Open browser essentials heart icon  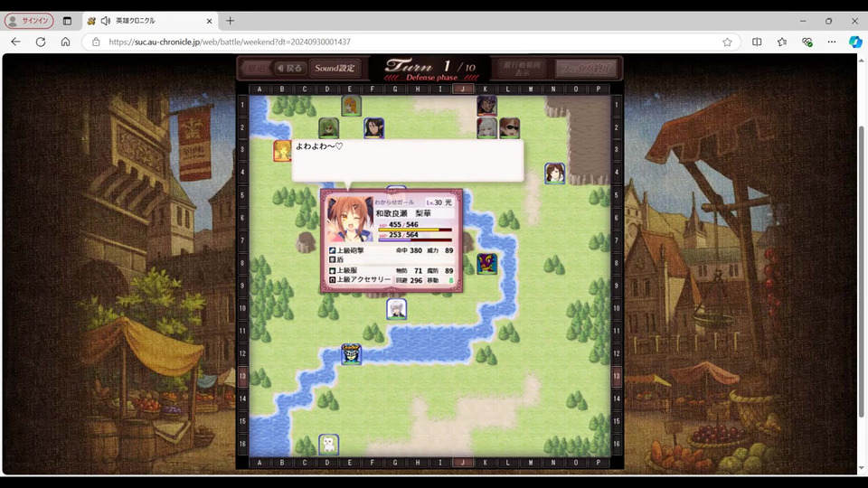coord(807,42)
